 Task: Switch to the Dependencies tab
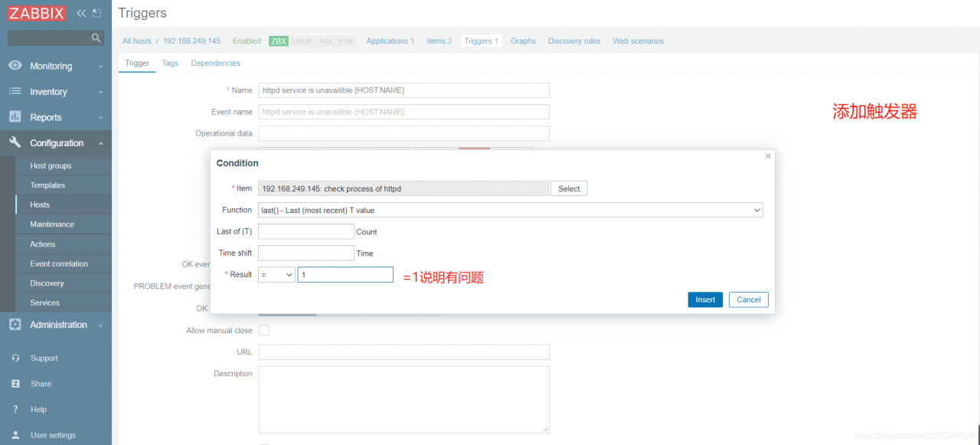point(216,63)
